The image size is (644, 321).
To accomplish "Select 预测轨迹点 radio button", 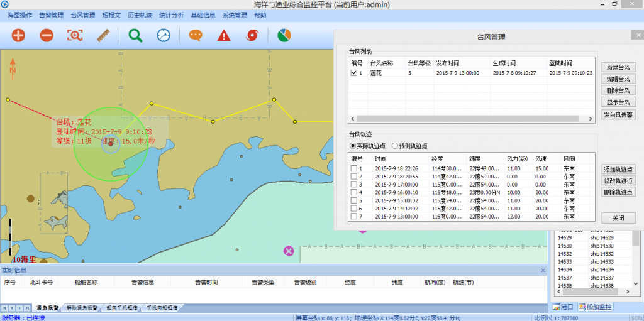I will 395,146.
